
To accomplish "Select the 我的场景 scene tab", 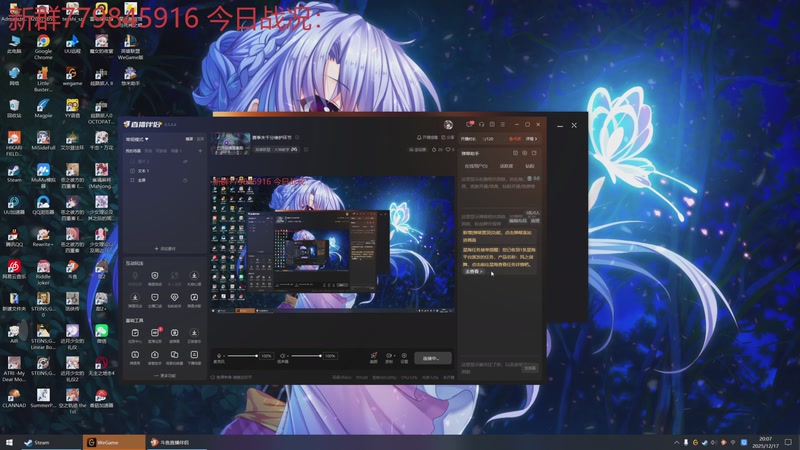I will [133, 151].
